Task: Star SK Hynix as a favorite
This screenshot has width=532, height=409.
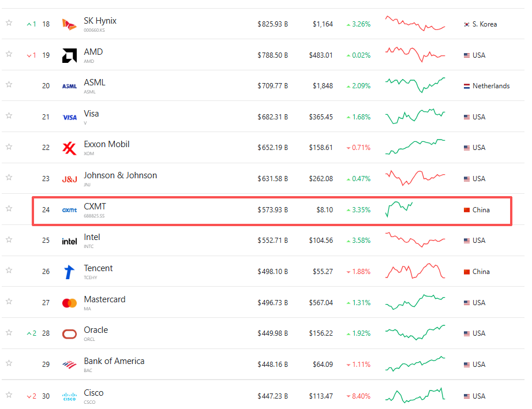Action: tap(9, 22)
